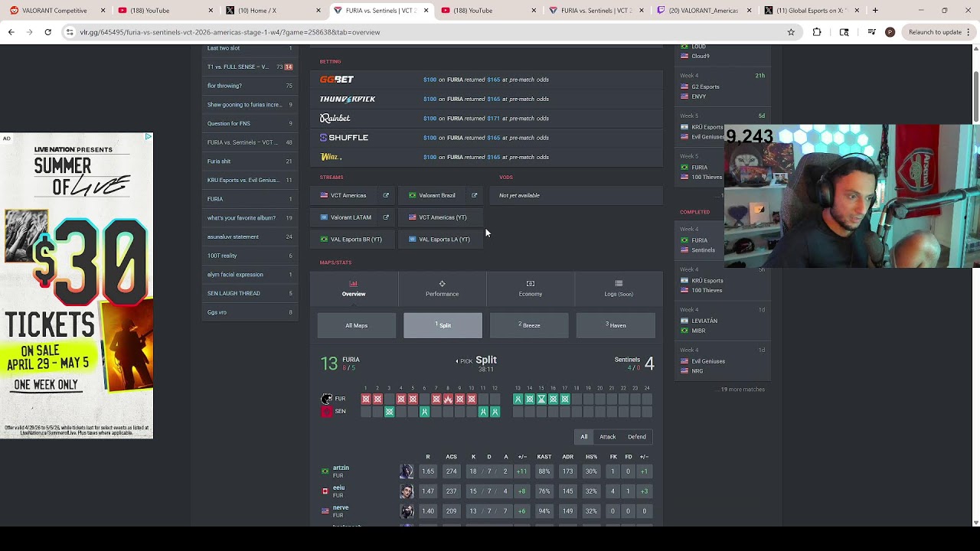Click FURIA round 8 spike-detonation icon
The height and width of the screenshot is (551, 980).
448,399
